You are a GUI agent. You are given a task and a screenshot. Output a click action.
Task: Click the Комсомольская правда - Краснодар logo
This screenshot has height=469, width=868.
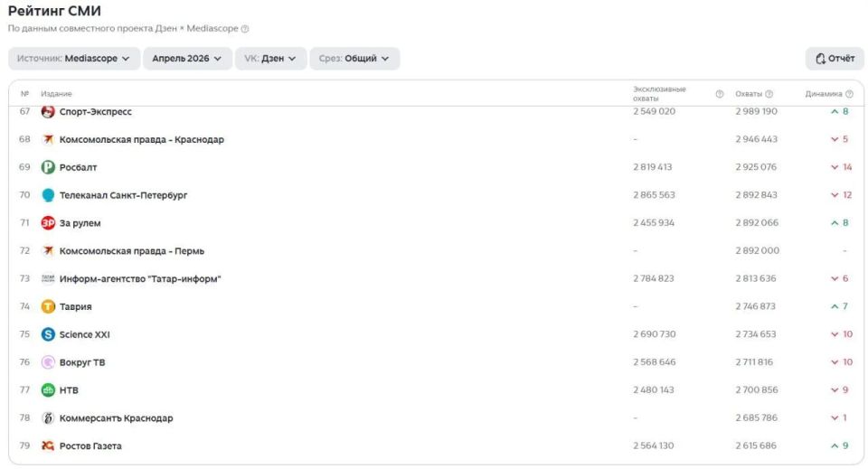coord(48,139)
